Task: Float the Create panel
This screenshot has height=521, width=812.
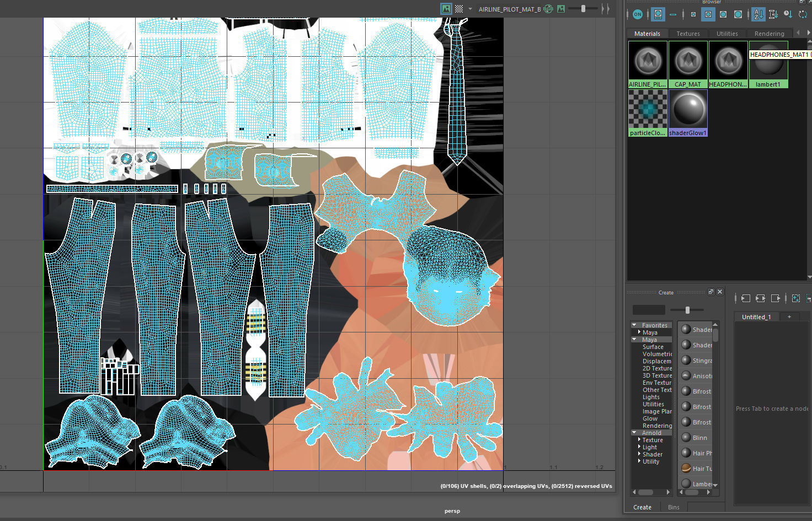Action: point(711,292)
